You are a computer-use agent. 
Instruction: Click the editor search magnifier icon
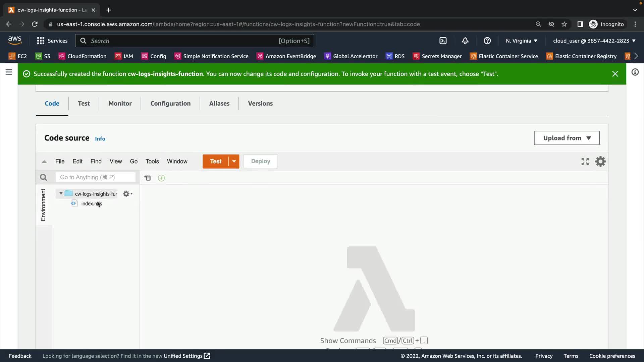point(43,177)
